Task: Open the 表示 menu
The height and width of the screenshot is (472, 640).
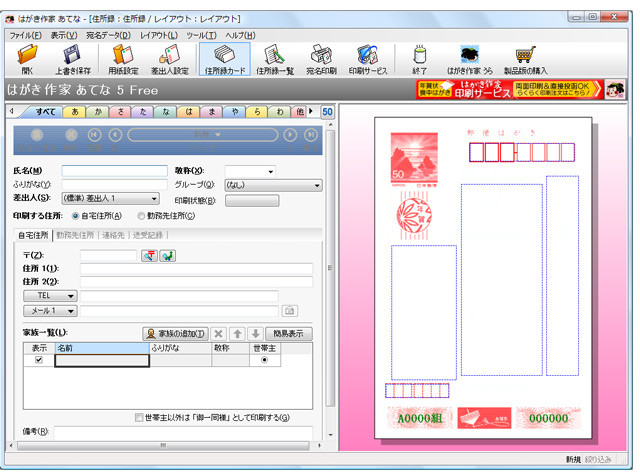Action: (64, 36)
